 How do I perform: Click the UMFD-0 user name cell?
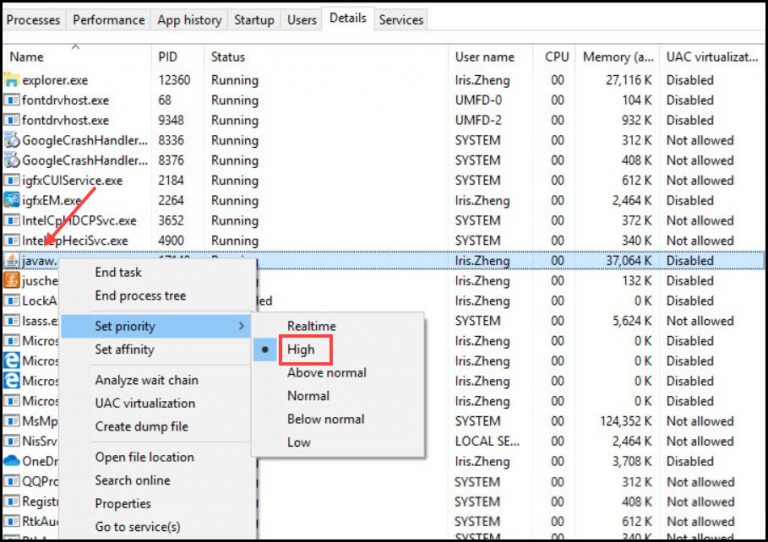point(478,100)
